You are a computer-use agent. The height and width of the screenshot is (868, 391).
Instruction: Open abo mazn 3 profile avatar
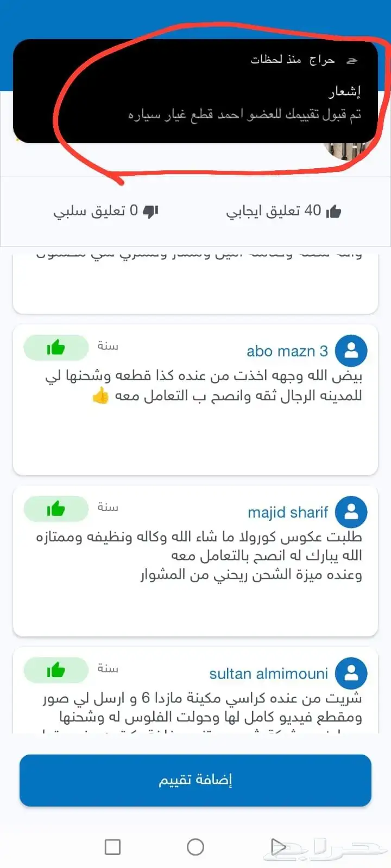[x=351, y=351]
